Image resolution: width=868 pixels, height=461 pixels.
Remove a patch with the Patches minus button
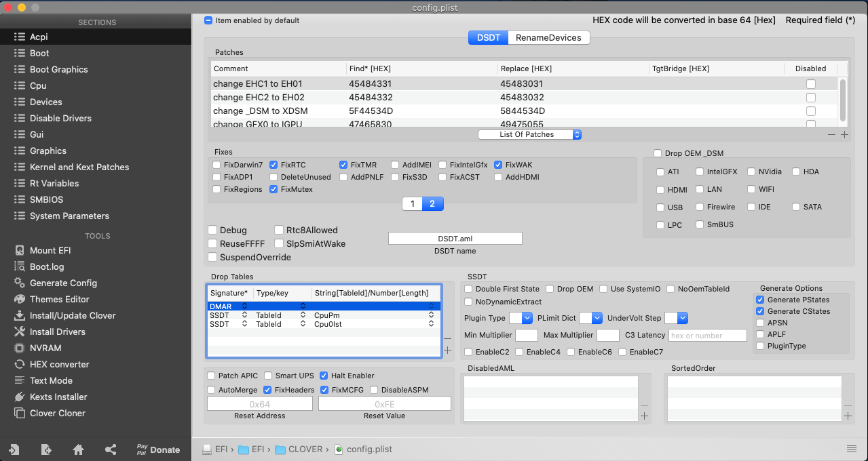pos(832,134)
